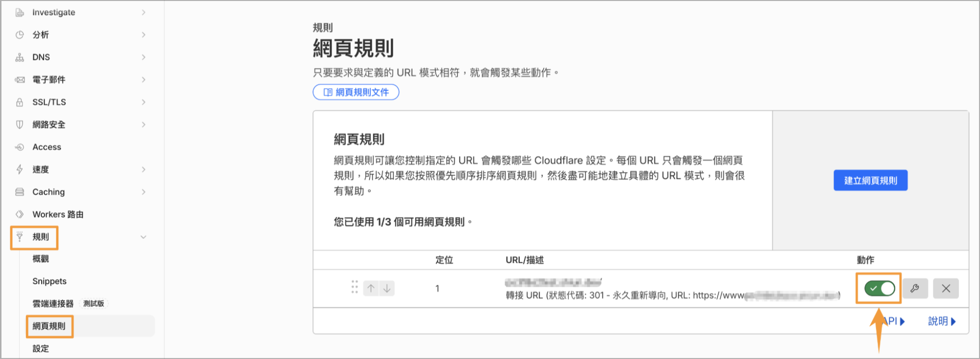Click the Workers 路由 diamond icon
The height and width of the screenshot is (359, 980).
[x=20, y=214]
